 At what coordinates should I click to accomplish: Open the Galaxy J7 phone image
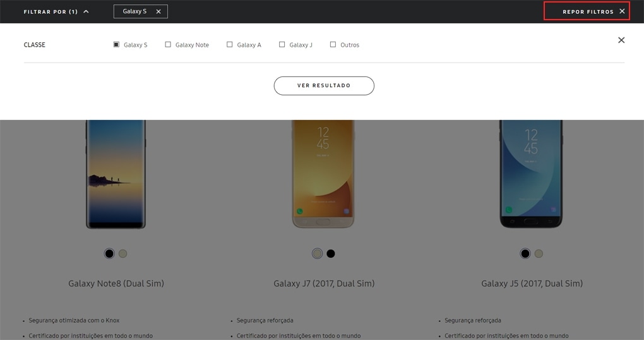pyautogui.click(x=323, y=174)
